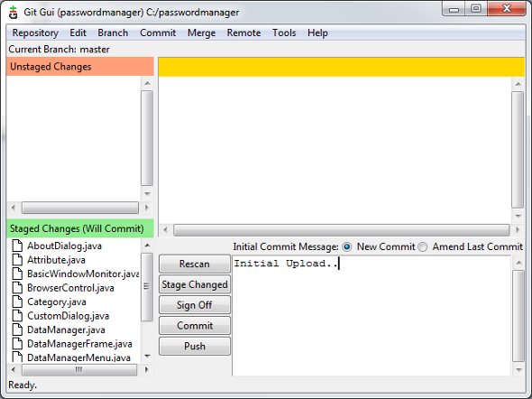Select BrowserControl.java in staged list
532x399 pixels.
[x=70, y=288]
